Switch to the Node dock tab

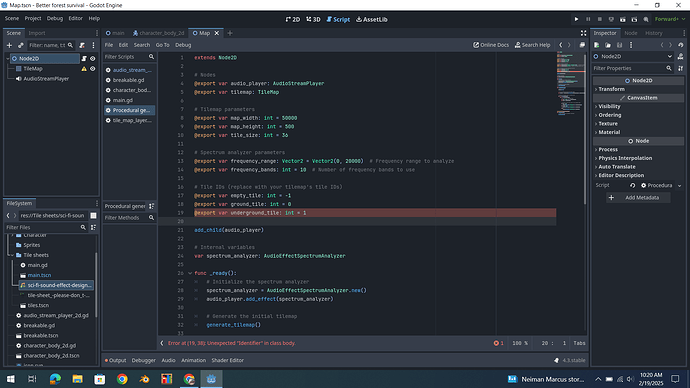coord(631,33)
